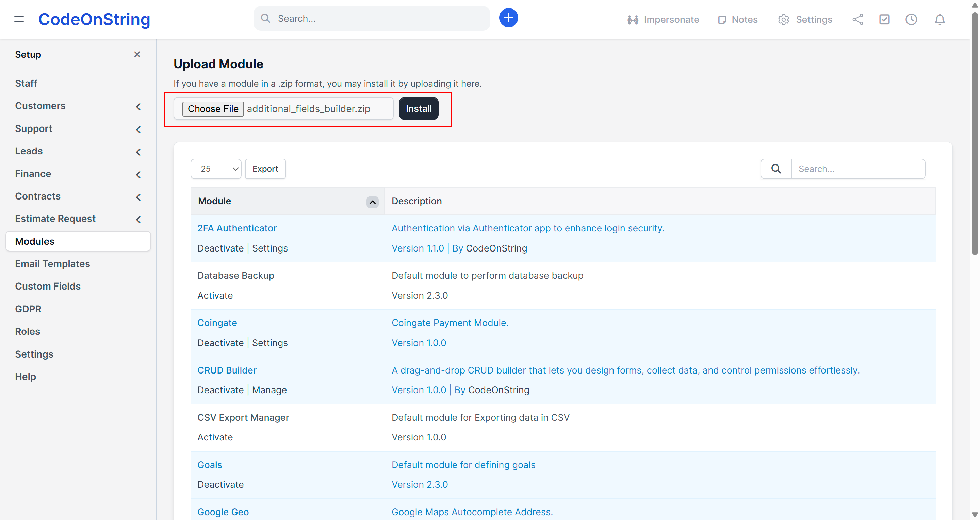980x520 pixels.
Task: Open the tasks checkmark icon
Action: [x=884, y=19]
